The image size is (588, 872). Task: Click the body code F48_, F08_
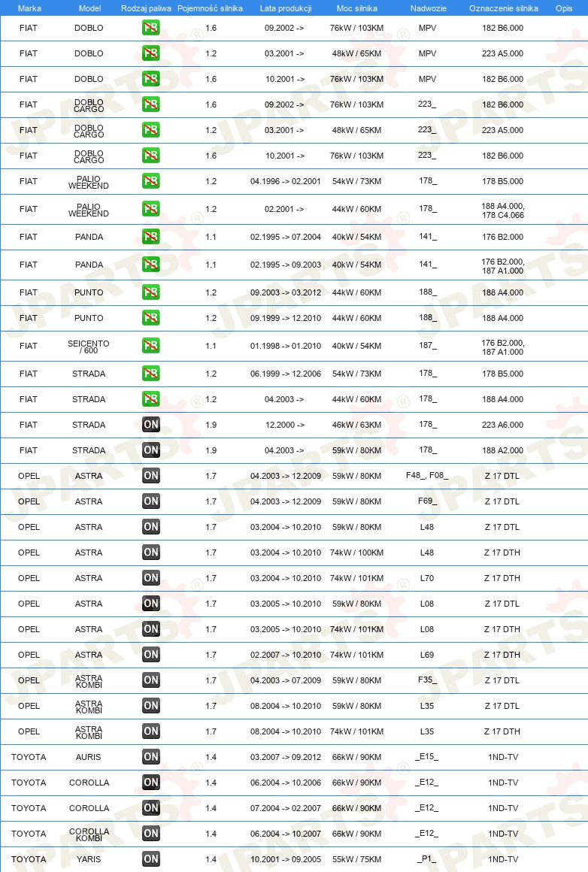click(x=426, y=476)
